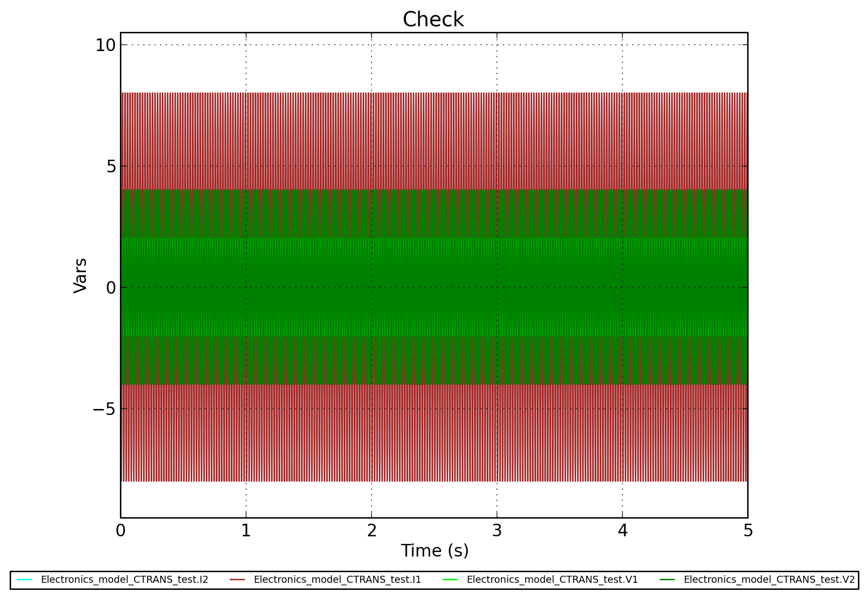Viewport: 868px width, 599px height.
Task: Click the 10 tick label on y-axis
Action: 105,45
